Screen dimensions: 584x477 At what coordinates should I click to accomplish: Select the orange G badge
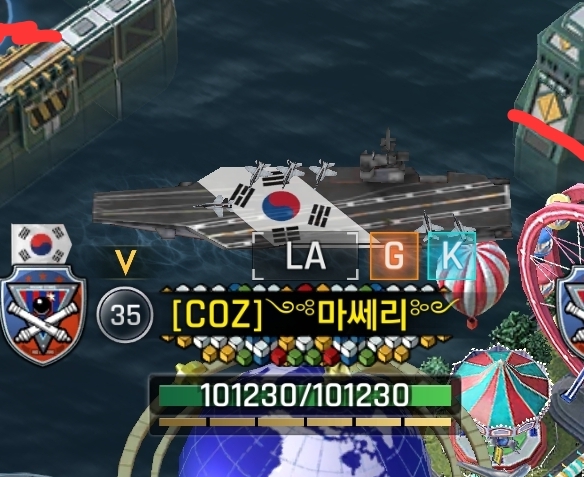(x=394, y=256)
